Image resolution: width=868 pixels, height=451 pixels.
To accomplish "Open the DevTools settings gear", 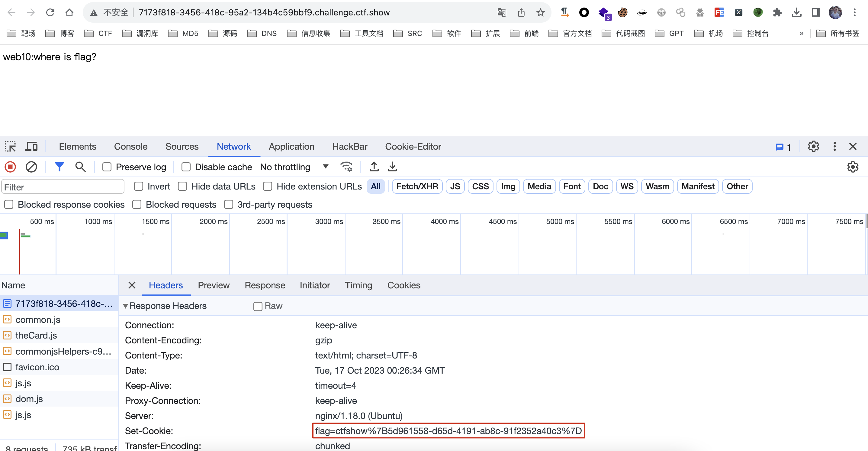I will click(813, 146).
